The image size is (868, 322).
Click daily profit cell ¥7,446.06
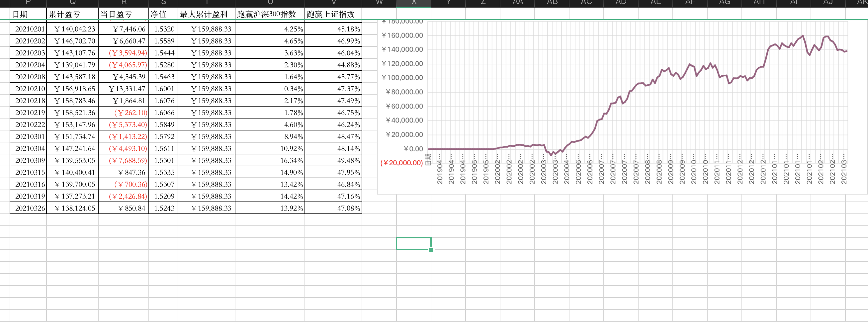click(x=124, y=29)
